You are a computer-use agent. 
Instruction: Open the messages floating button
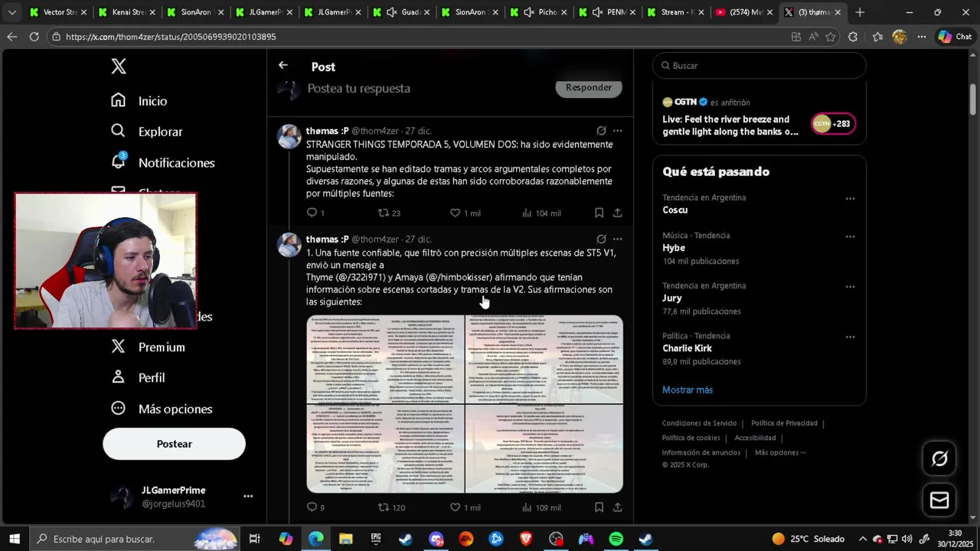point(939,500)
